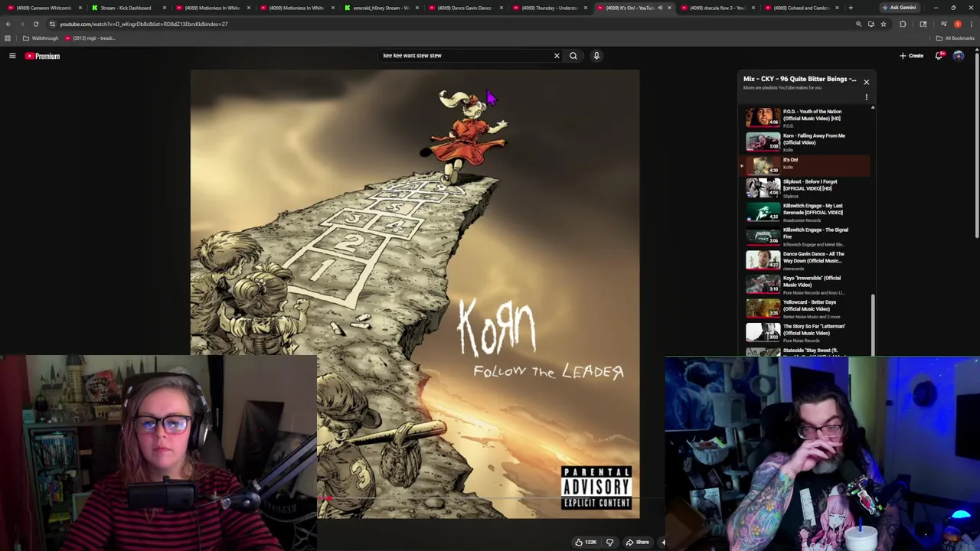Clear the YouTube search query
The width and height of the screenshot is (980, 551).
tap(557, 56)
